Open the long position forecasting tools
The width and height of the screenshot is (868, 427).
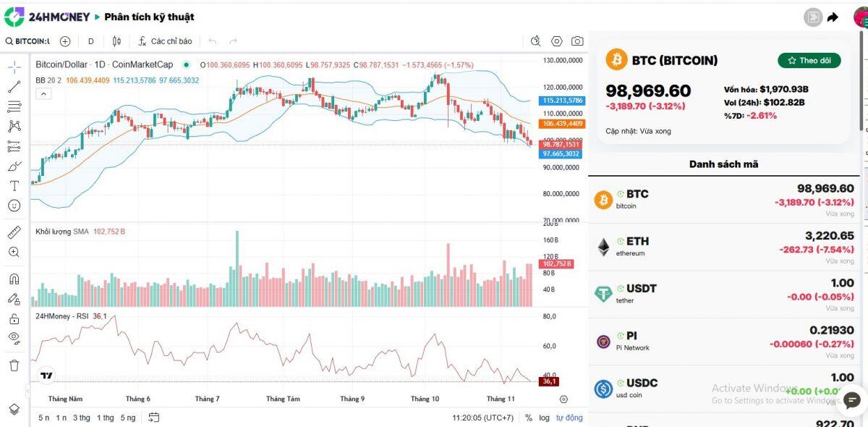(14, 146)
